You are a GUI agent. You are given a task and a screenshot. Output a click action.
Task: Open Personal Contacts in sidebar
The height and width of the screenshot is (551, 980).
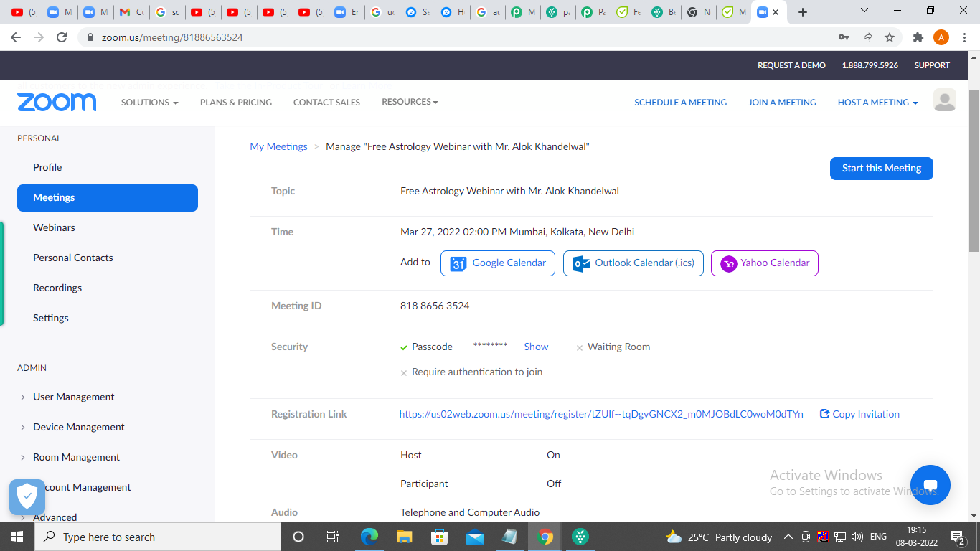coord(73,258)
